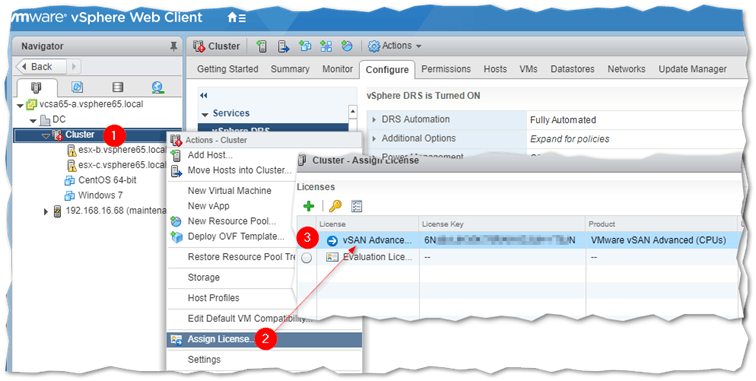Screen dimensions: 756x381
Task: Click Expand for policies text
Action: pos(569,139)
